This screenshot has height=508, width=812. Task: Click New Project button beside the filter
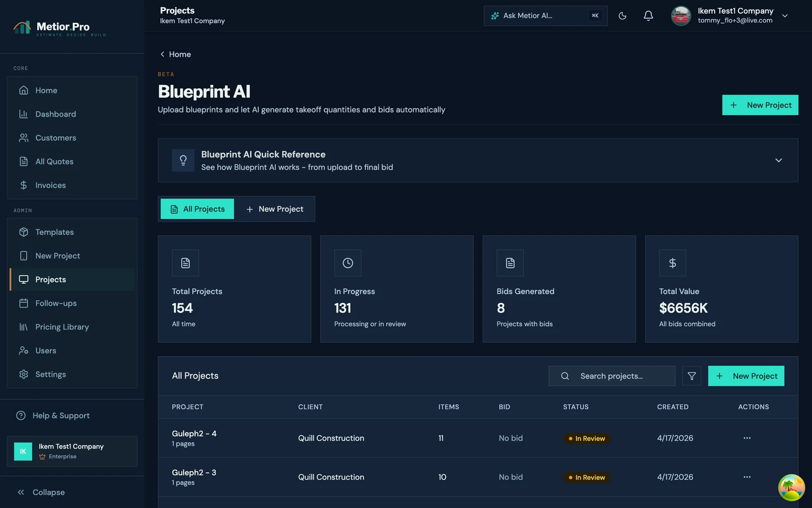746,376
